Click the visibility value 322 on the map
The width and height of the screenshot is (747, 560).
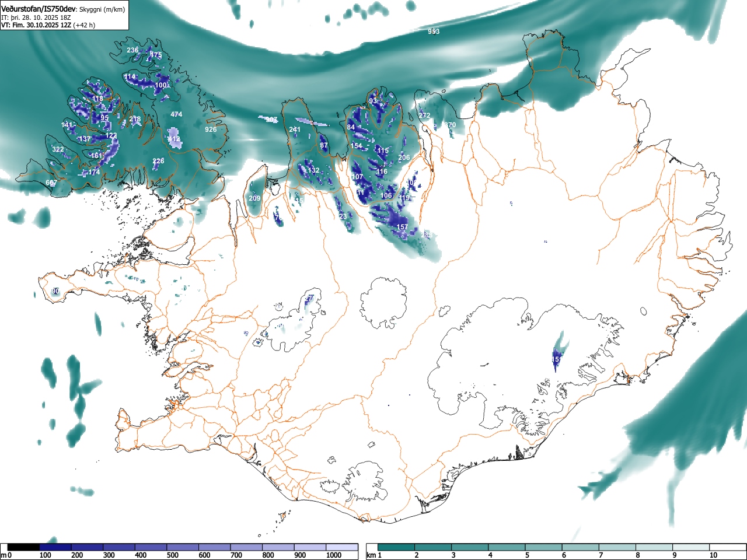[58, 150]
